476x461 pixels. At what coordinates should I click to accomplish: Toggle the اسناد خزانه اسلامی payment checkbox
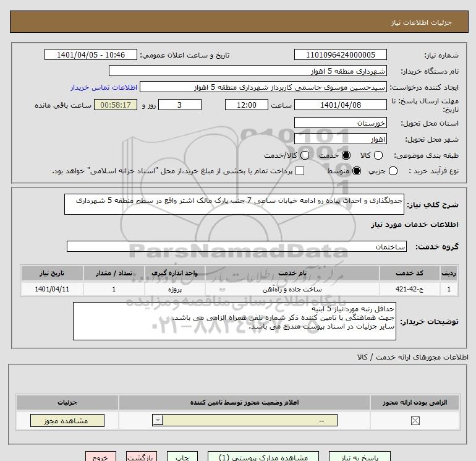[300, 171]
